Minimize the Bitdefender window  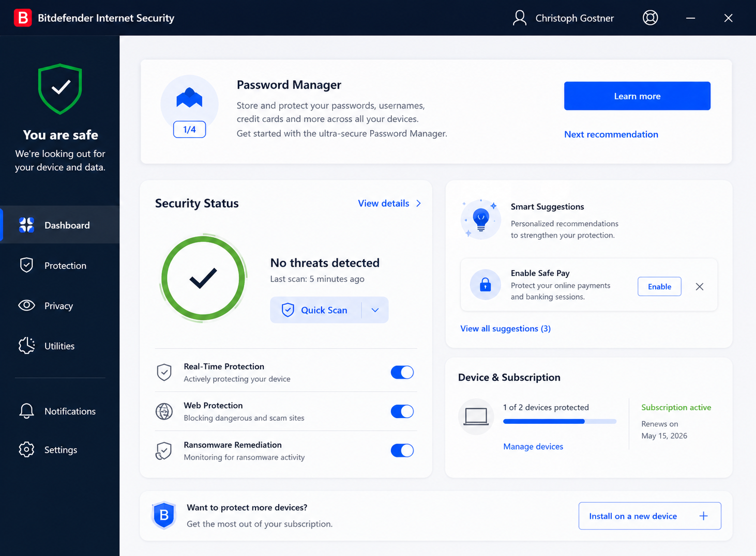coord(690,18)
